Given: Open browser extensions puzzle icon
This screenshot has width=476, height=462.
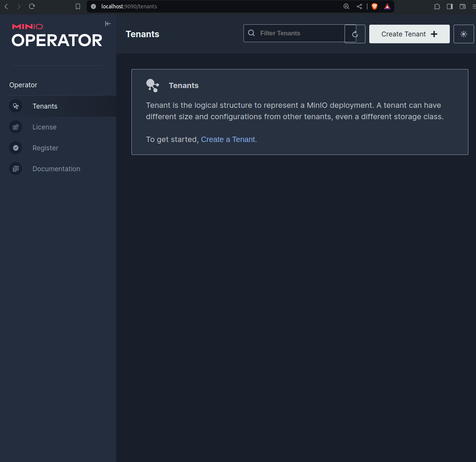Looking at the screenshot, I should (x=437, y=6).
